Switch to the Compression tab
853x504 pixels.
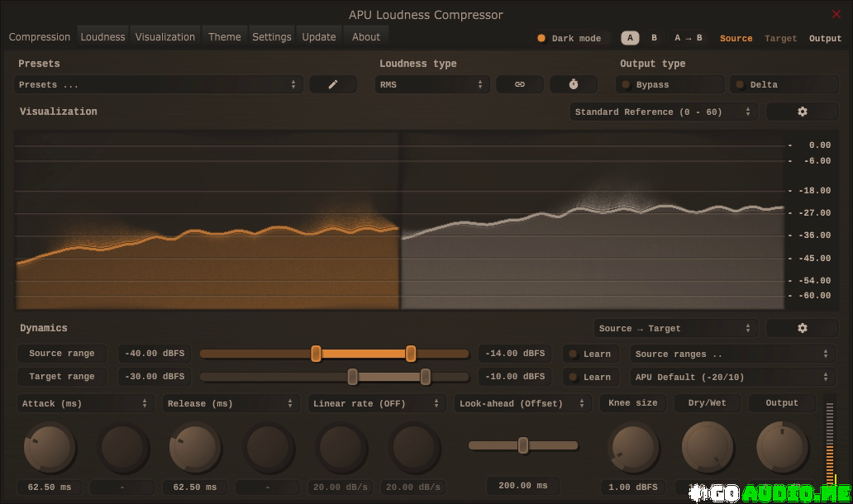coord(39,37)
